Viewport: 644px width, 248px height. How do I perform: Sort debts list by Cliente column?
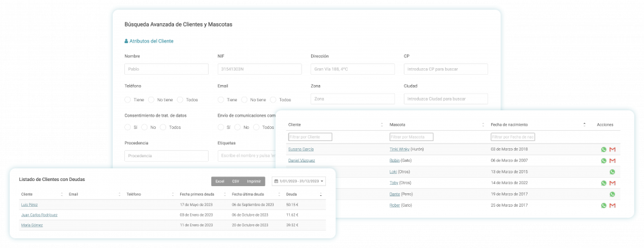pos(62,194)
